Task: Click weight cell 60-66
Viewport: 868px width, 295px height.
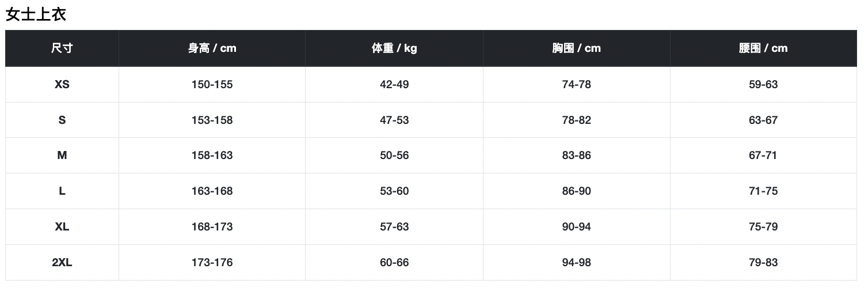Action: [394, 263]
